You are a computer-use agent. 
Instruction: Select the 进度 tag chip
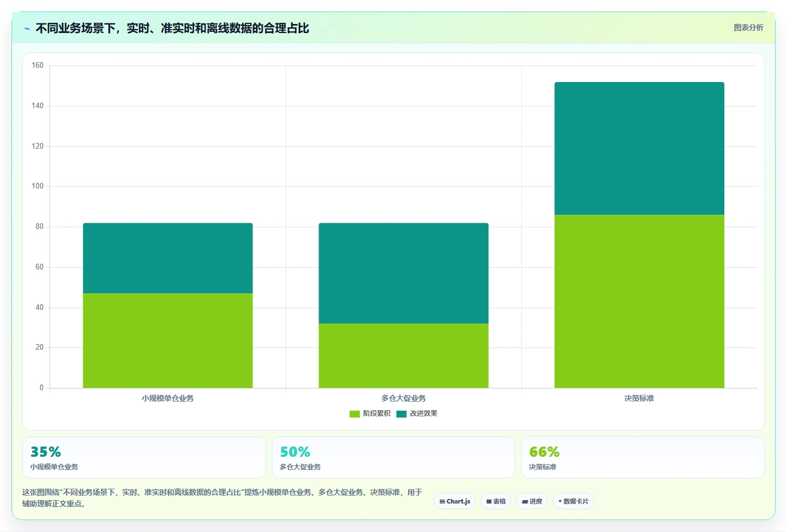pyautogui.click(x=532, y=501)
